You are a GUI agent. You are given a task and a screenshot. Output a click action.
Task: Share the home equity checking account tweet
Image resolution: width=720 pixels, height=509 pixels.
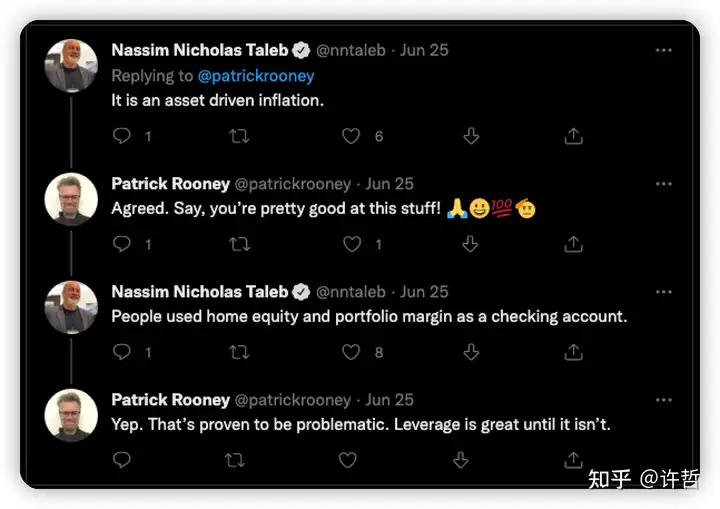coord(574,352)
